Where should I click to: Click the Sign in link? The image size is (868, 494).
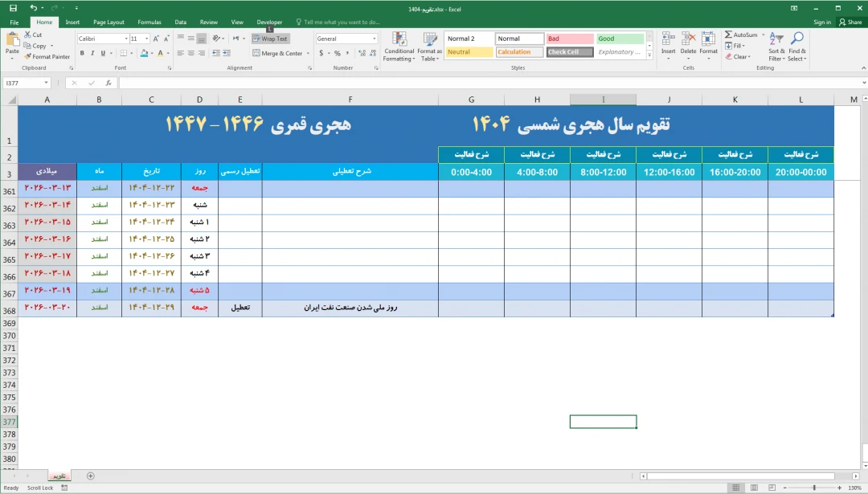click(822, 22)
